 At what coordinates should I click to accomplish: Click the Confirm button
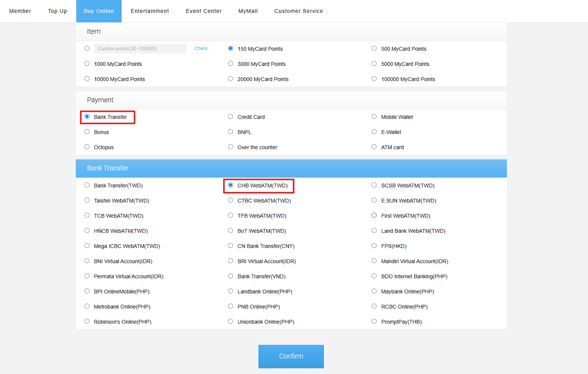pos(291,357)
